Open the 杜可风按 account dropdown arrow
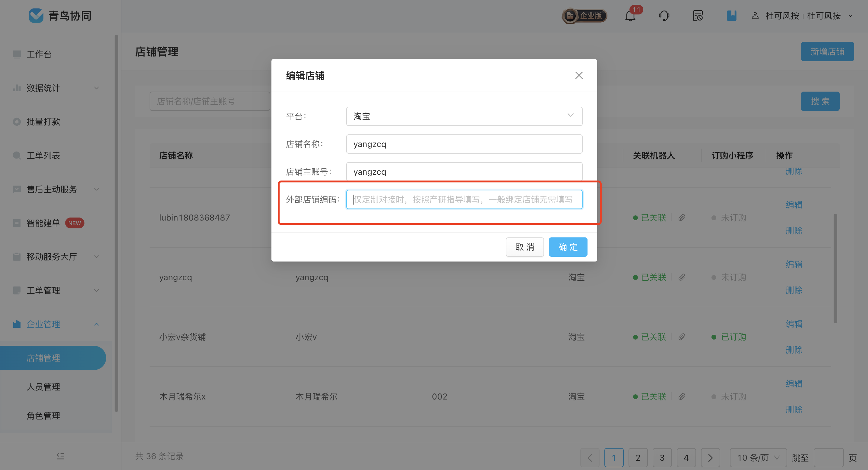The width and height of the screenshot is (868, 470). (851, 16)
